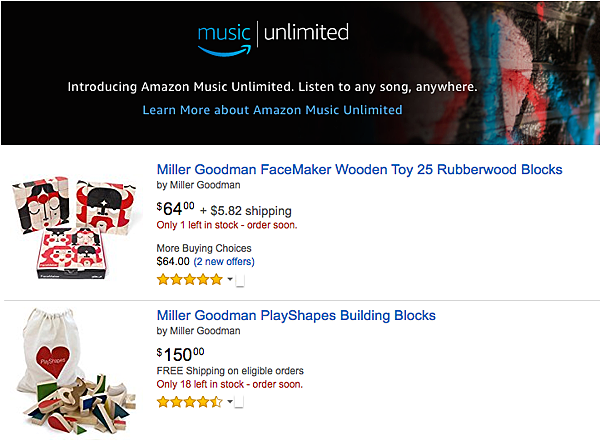Expand the PlayShapes rating dropdown arrow

[x=230, y=402]
